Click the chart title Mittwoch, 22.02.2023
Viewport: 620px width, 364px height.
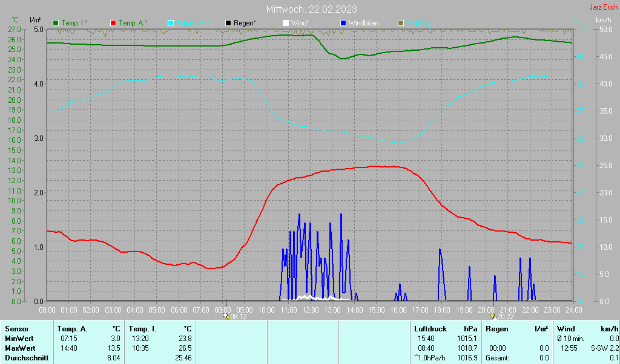(x=312, y=9)
